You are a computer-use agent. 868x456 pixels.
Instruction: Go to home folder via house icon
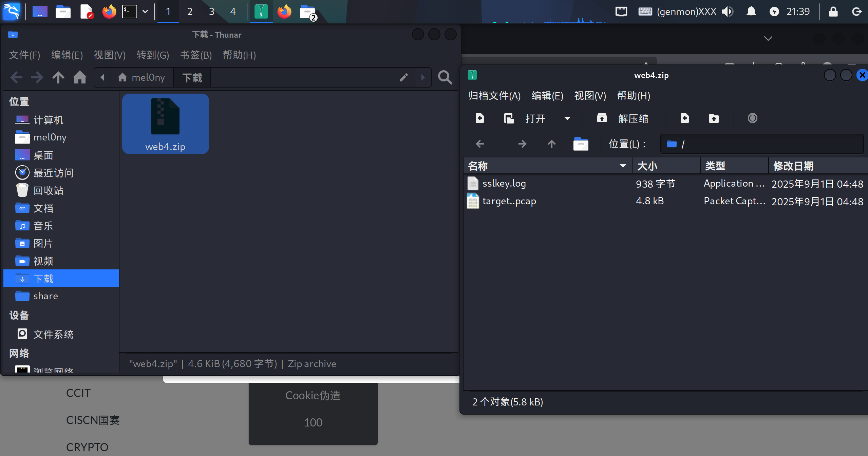coord(80,78)
